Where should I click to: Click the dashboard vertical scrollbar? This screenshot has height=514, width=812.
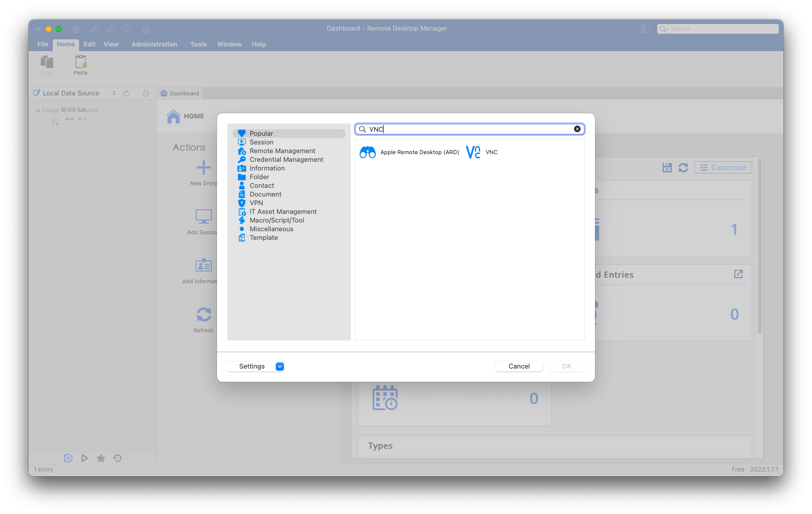tap(760, 245)
